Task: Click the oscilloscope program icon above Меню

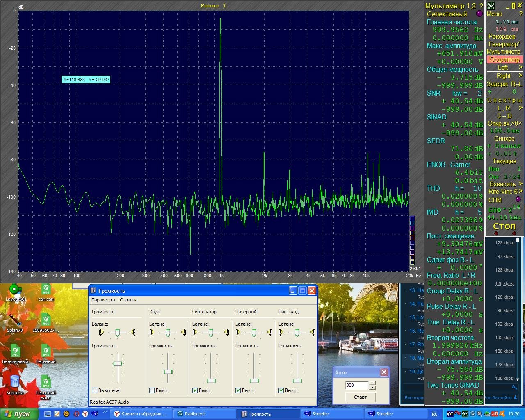Action: tap(491, 5)
